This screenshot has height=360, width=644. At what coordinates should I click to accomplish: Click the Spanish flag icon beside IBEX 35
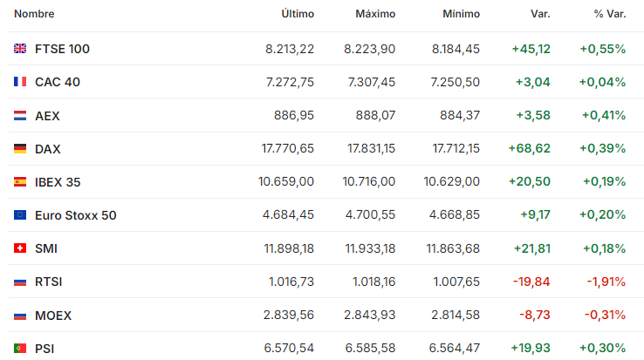pyautogui.click(x=20, y=181)
